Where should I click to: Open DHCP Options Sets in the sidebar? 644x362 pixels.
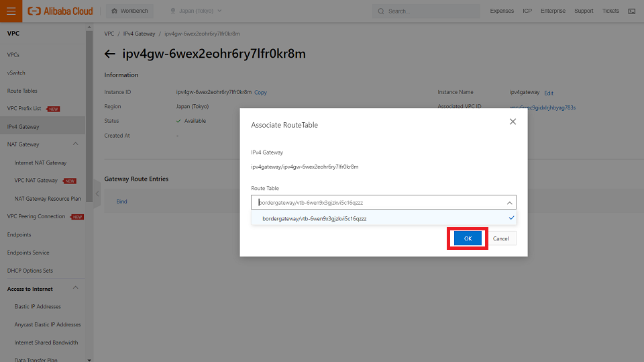click(x=30, y=271)
